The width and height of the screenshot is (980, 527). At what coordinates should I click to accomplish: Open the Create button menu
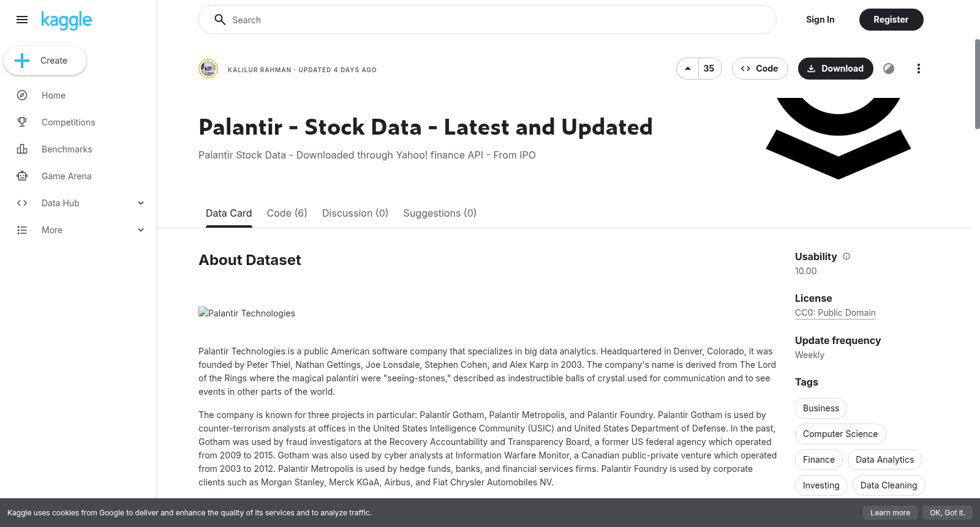45,61
